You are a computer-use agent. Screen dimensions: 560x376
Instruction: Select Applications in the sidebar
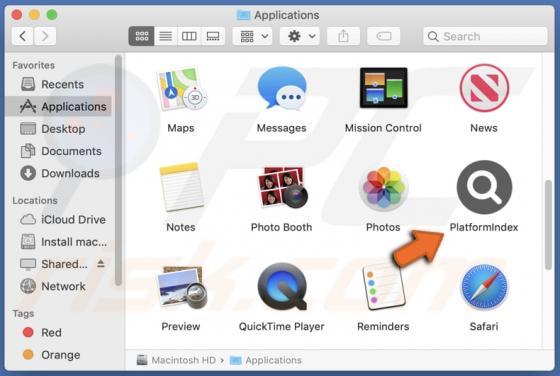pos(59,106)
